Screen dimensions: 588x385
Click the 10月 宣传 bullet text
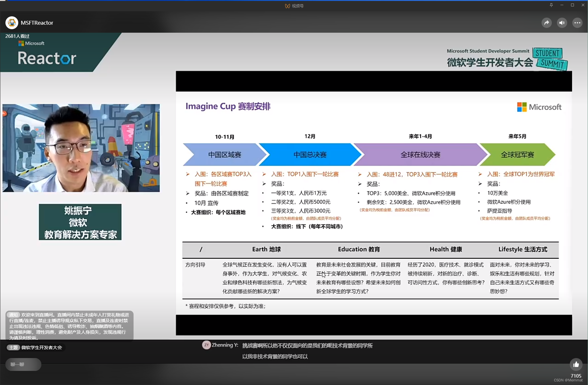click(x=206, y=203)
